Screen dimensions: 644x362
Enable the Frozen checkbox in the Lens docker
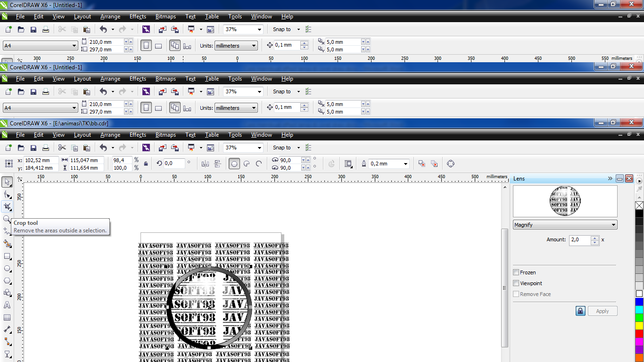(516, 272)
